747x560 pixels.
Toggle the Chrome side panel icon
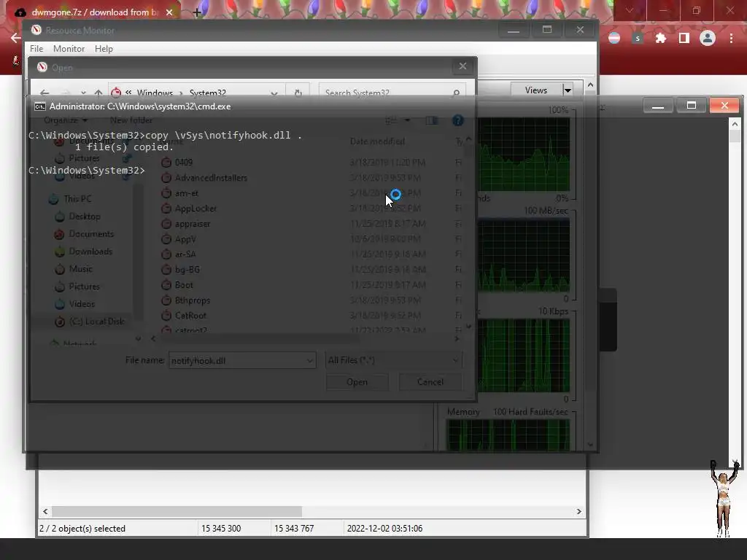pyautogui.click(x=684, y=38)
